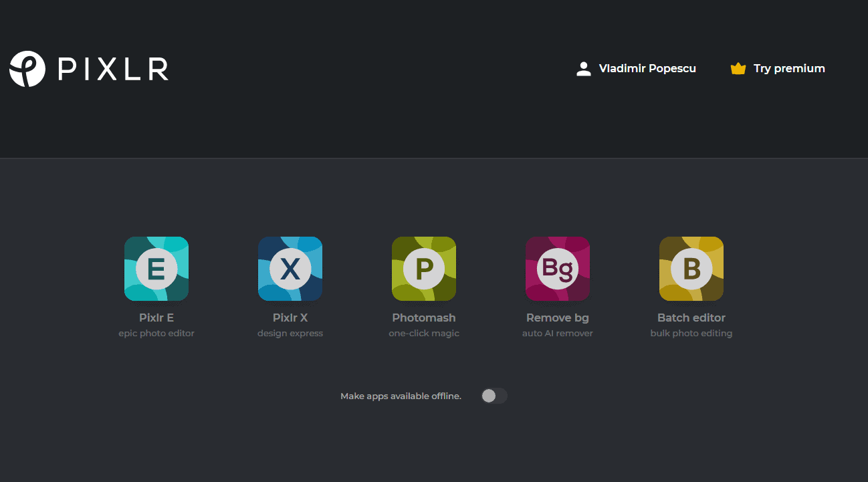
Task: Click the "Make apps available offline." label
Action: click(401, 396)
